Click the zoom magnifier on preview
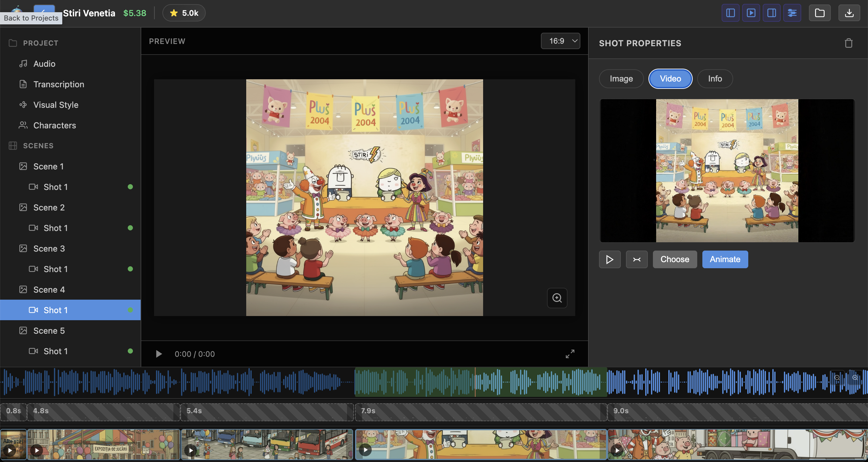Viewport: 868px width, 462px height. click(x=557, y=298)
